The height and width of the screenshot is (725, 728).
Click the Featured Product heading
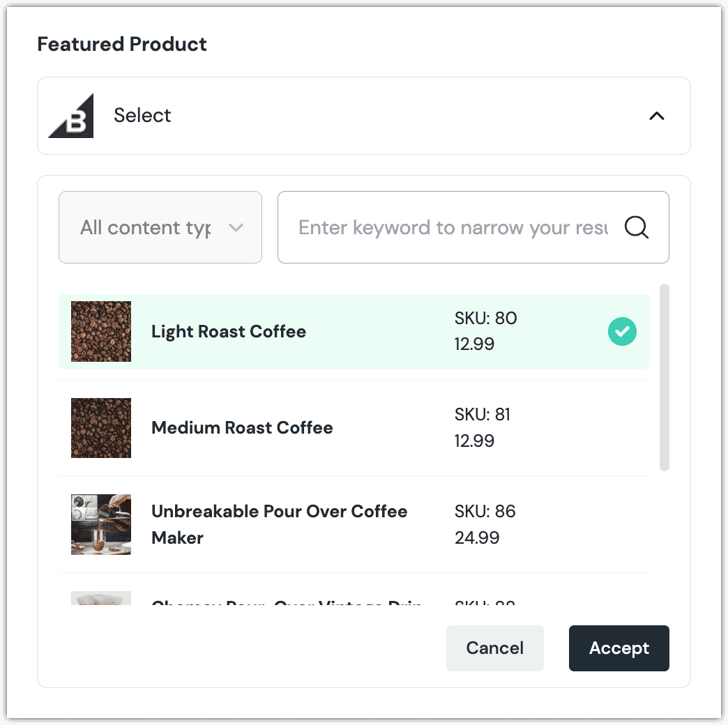(x=122, y=44)
